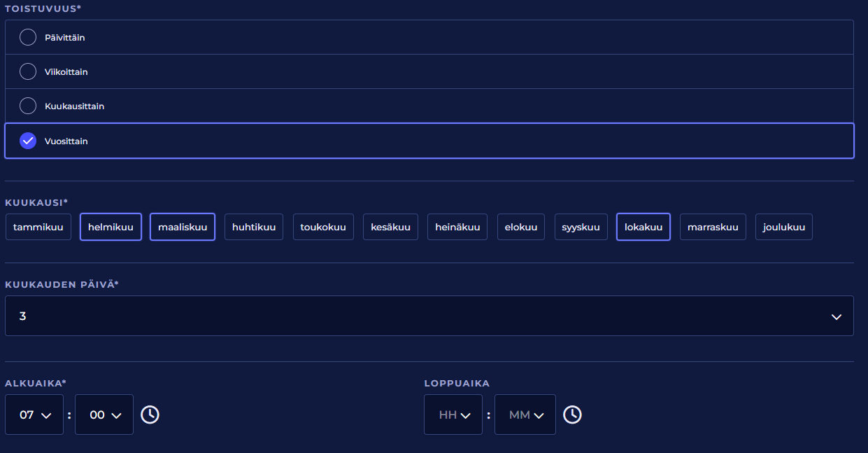Select the tammikuu month button
Screen dimensions: 868x453
(38, 227)
